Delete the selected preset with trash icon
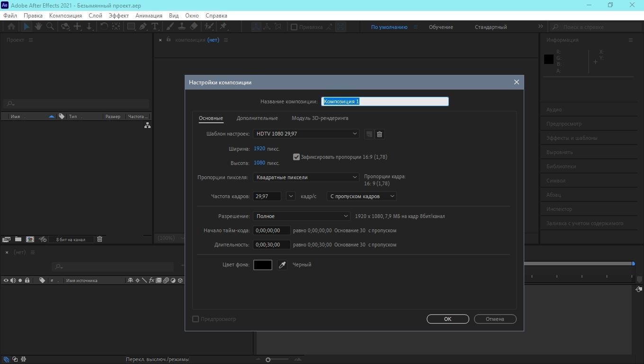The width and height of the screenshot is (644, 364). coord(379,134)
